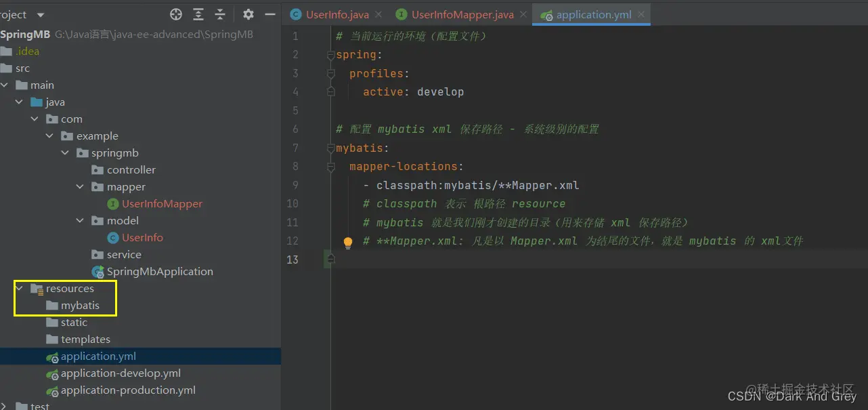The width and height of the screenshot is (868, 410).
Task: Click line number 5 in gutter
Action: click(x=295, y=110)
